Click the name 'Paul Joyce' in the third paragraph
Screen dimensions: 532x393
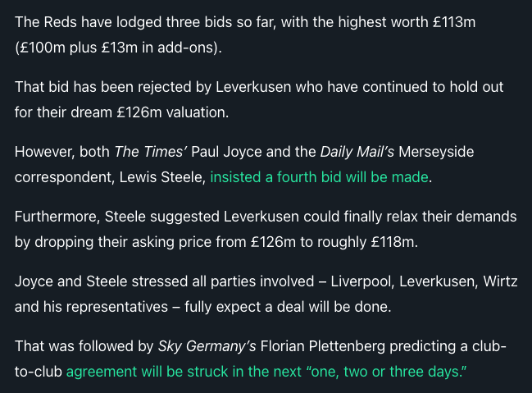226,152
